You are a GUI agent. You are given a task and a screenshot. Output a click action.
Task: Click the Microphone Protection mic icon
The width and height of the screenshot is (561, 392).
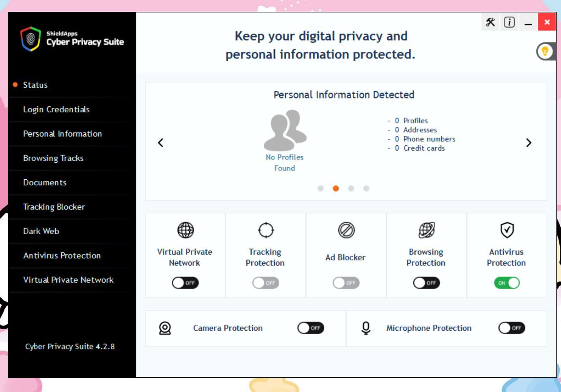coord(366,328)
